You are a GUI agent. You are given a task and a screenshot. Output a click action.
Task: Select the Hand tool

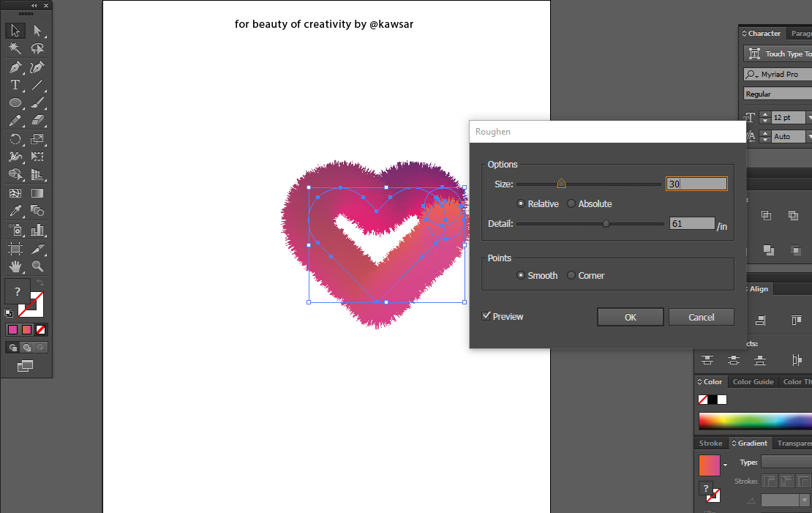click(x=15, y=266)
